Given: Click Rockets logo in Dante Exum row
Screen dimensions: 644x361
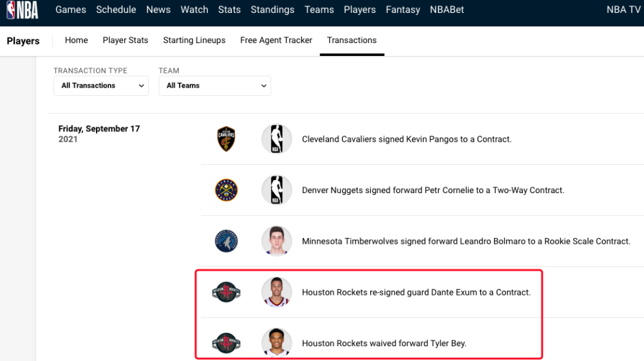Looking at the screenshot, I should 226,292.
